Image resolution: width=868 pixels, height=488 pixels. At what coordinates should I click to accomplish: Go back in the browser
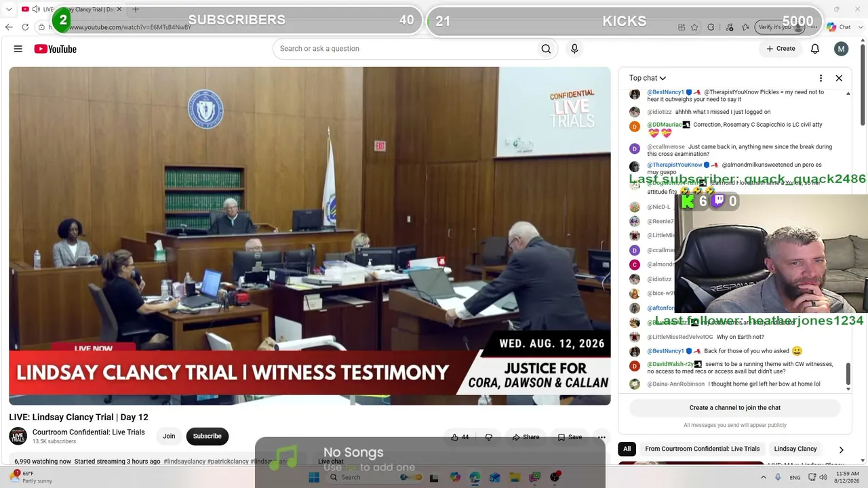9,27
